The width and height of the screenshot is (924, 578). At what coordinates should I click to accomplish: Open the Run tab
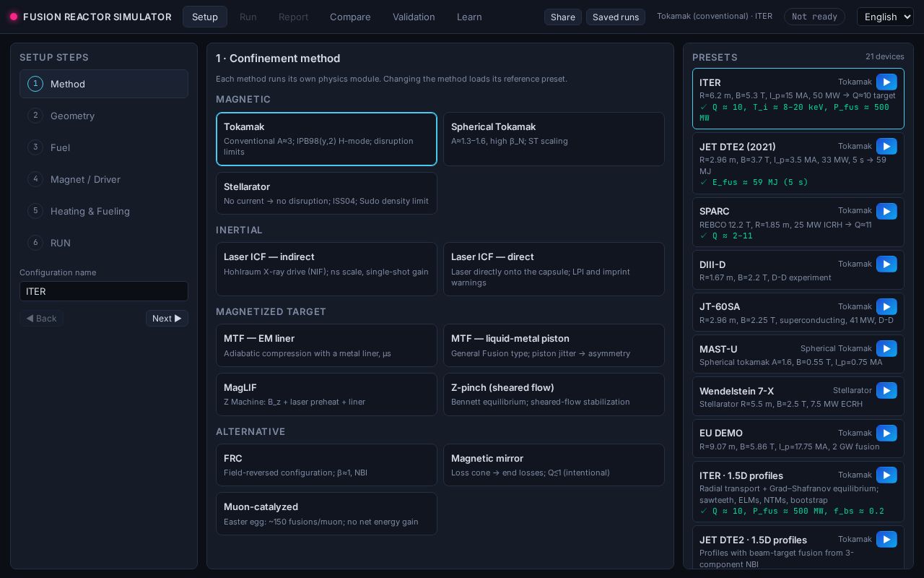tap(248, 17)
